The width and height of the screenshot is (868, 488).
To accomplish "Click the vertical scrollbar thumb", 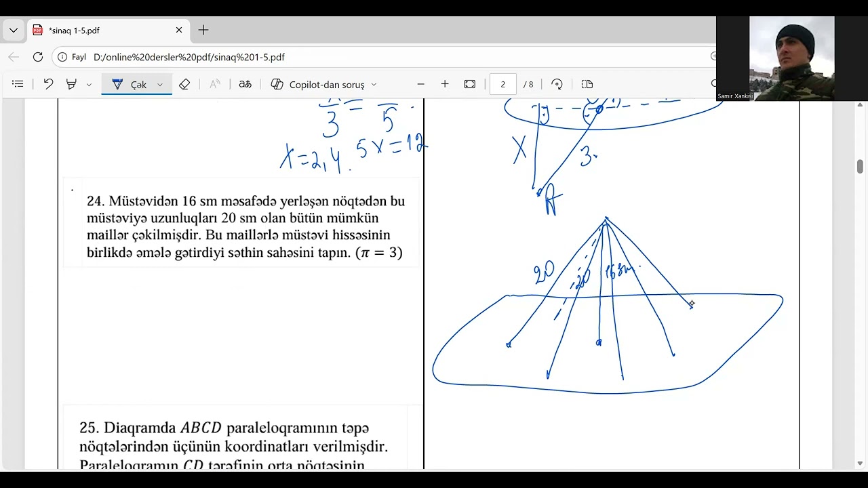I will 861,167.
